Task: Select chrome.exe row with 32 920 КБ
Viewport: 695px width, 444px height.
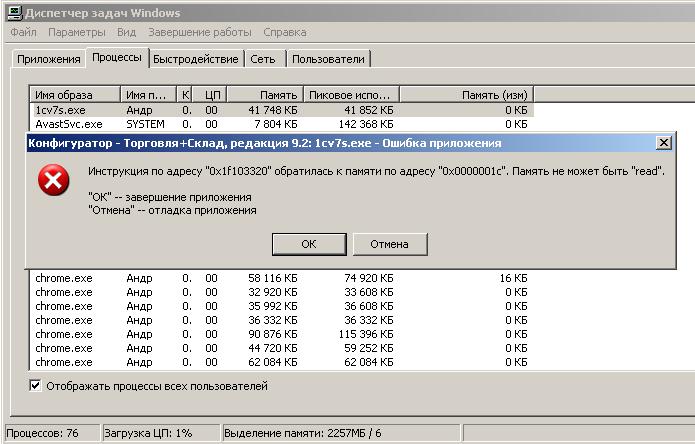Action: click(x=281, y=292)
